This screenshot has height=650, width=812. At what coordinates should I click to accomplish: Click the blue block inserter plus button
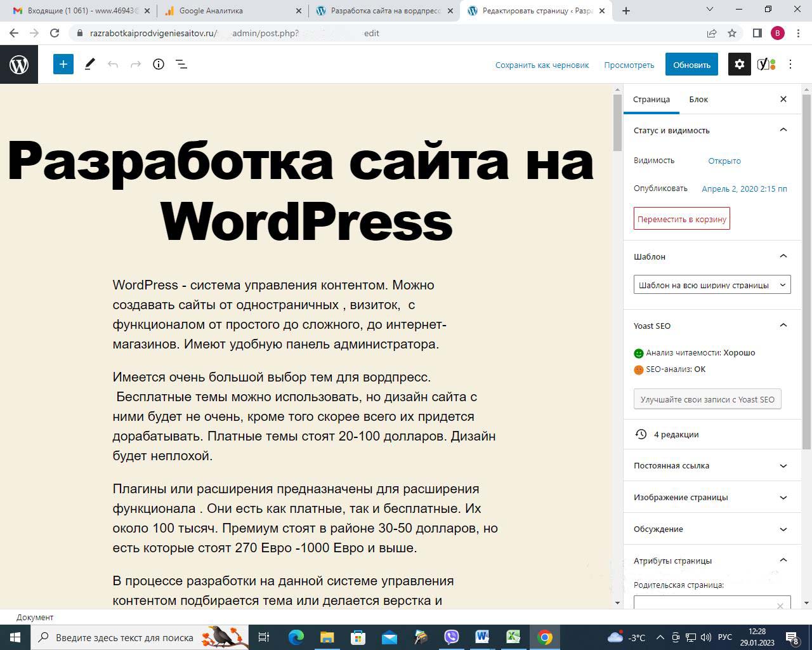coord(63,64)
